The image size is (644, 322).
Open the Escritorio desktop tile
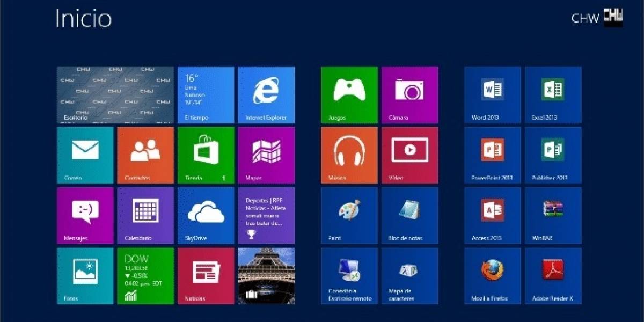point(115,95)
